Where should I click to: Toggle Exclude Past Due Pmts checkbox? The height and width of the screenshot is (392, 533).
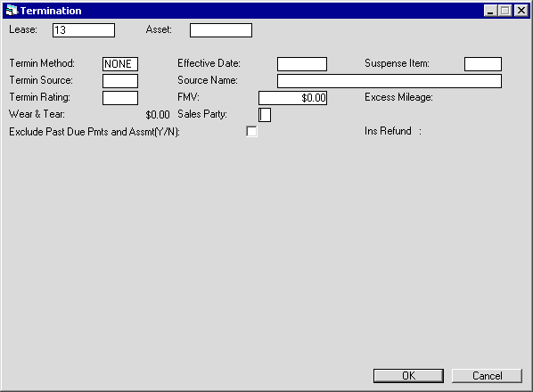tap(251, 131)
